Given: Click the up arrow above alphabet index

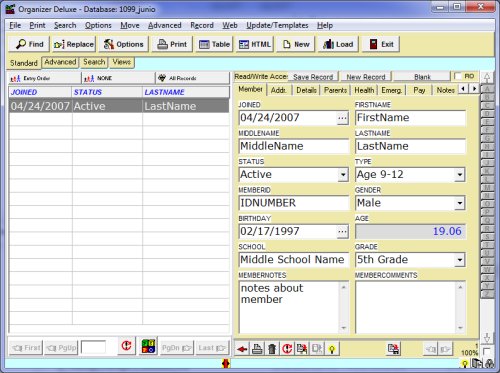Looking at the screenshot, I should click(x=487, y=78).
